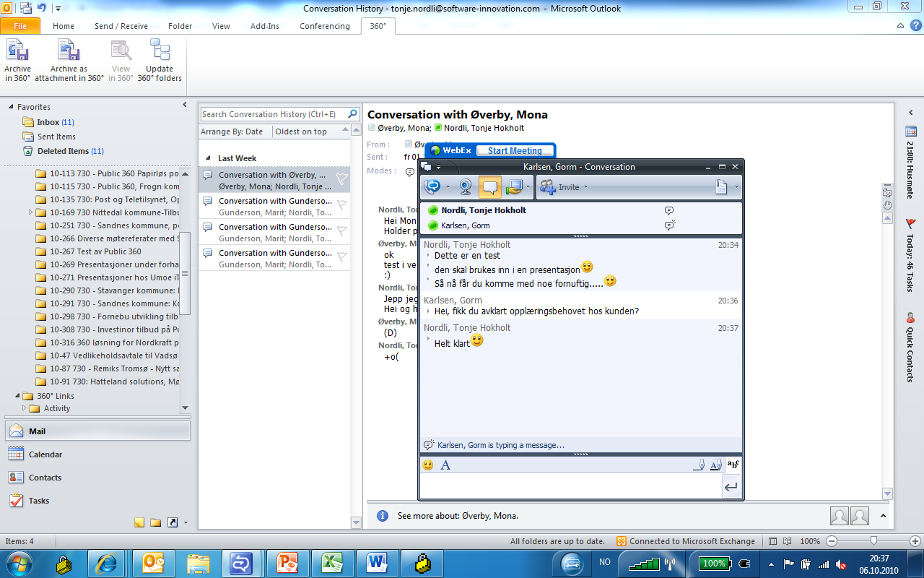Open the Folder ribbon tab
The height and width of the screenshot is (578, 924).
(x=180, y=26)
